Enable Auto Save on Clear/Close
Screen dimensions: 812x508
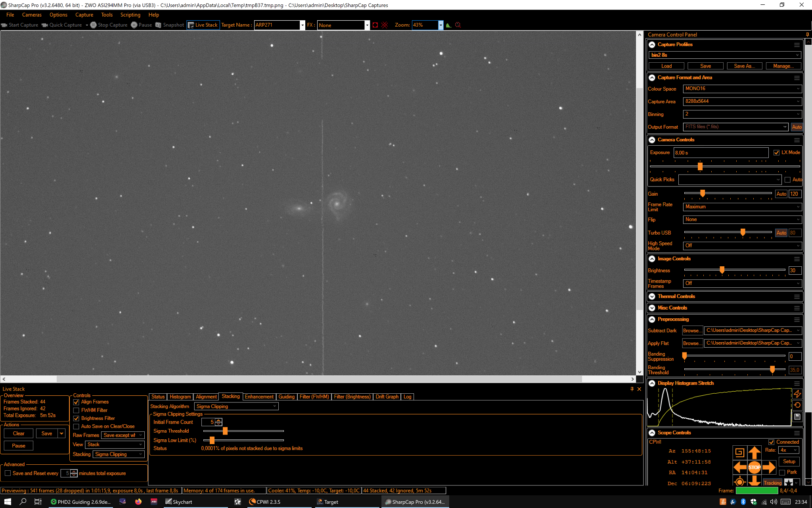pyautogui.click(x=76, y=427)
